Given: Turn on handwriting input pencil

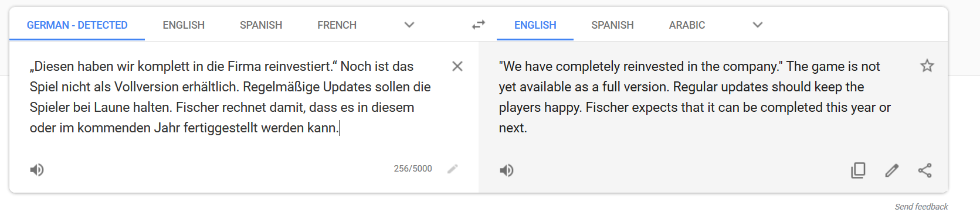Looking at the screenshot, I should point(452,169).
